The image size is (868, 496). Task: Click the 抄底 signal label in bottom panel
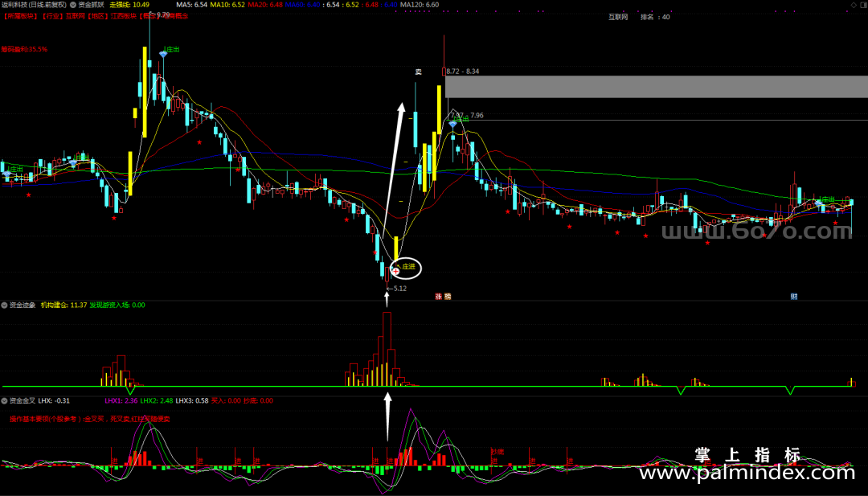pyautogui.click(x=497, y=452)
